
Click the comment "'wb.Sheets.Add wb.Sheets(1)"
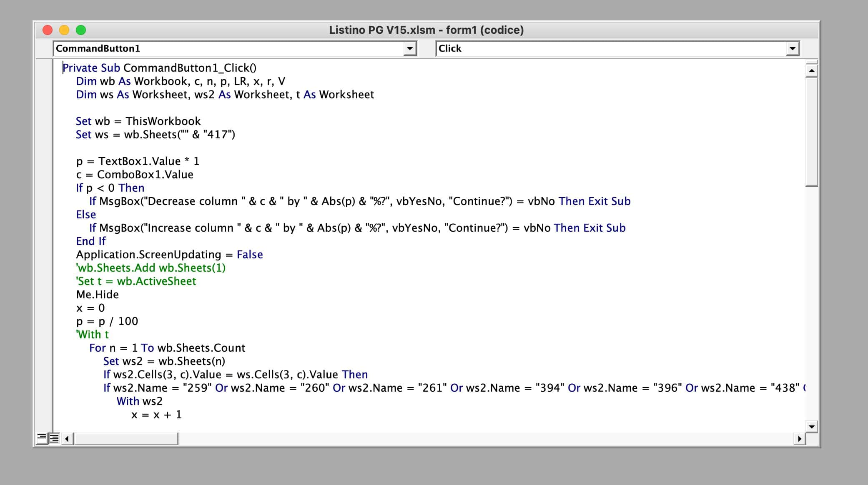[x=151, y=268]
